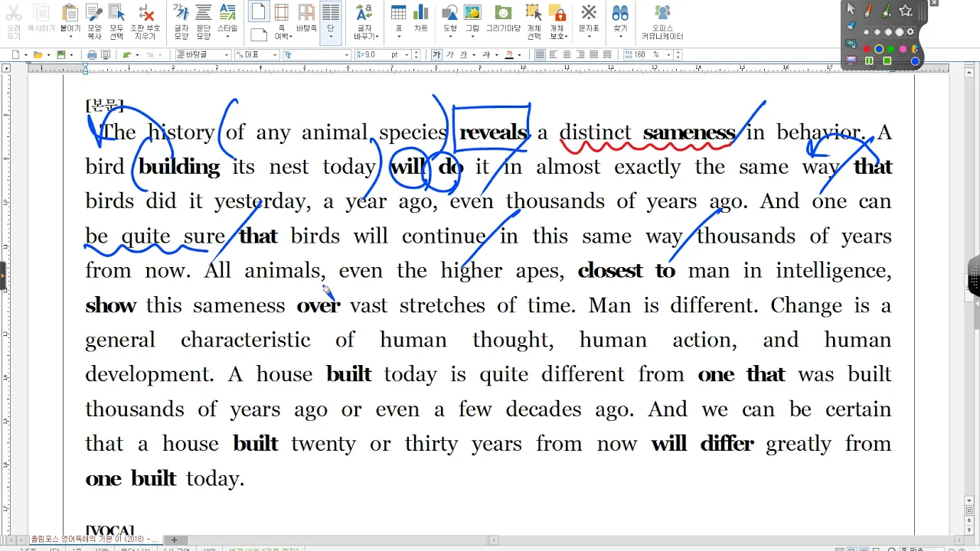980x551 pixels.
Task: Select the green highlighter in annotation palette
Action: tap(887, 10)
